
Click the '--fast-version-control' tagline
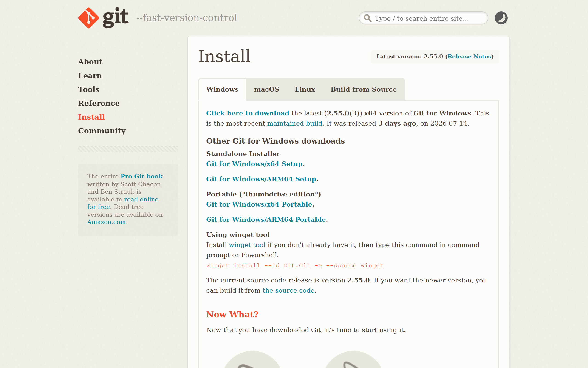[187, 18]
